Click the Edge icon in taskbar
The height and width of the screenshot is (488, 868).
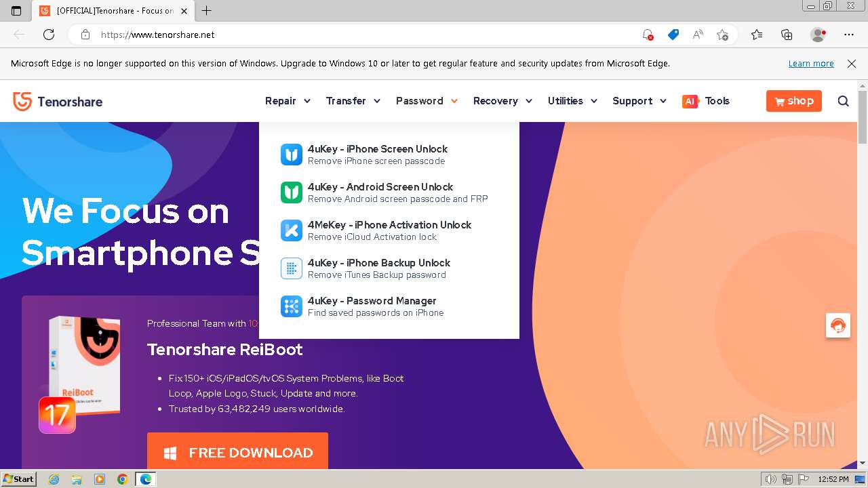pos(145,479)
